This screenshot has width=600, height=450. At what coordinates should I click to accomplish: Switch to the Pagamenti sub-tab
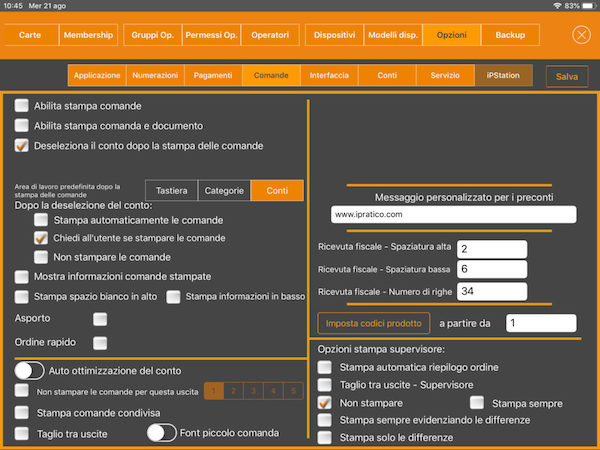tap(213, 75)
